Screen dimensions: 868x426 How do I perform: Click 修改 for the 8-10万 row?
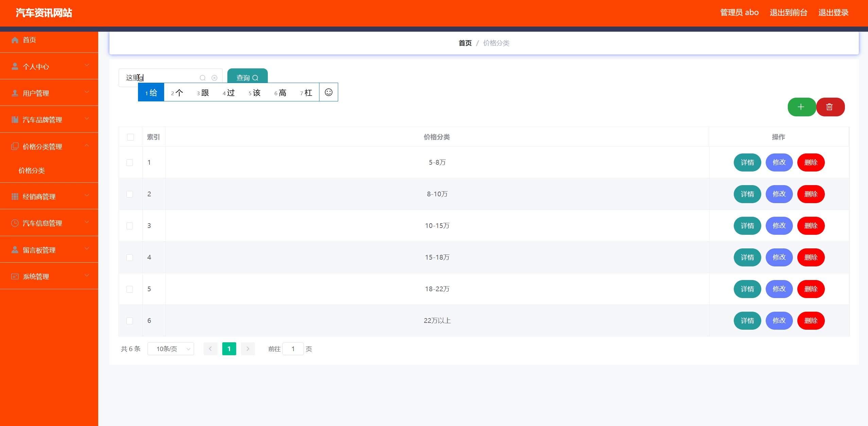tap(779, 194)
